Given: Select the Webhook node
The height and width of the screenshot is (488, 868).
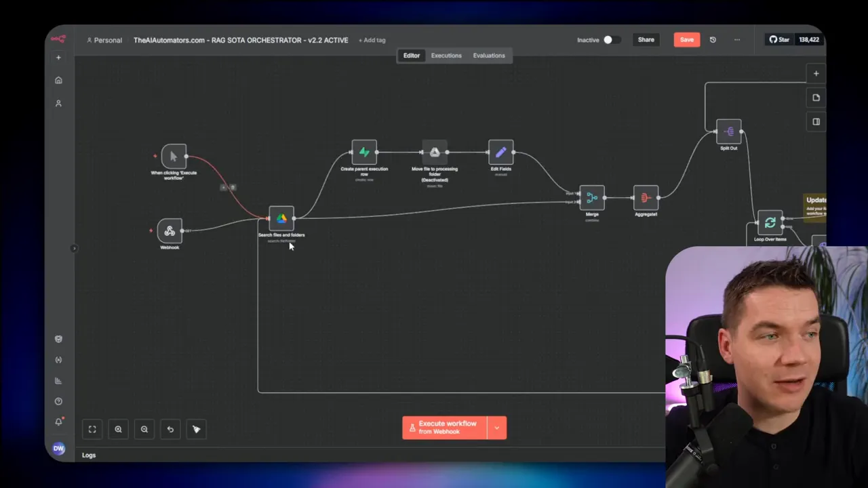Looking at the screenshot, I should tap(170, 231).
